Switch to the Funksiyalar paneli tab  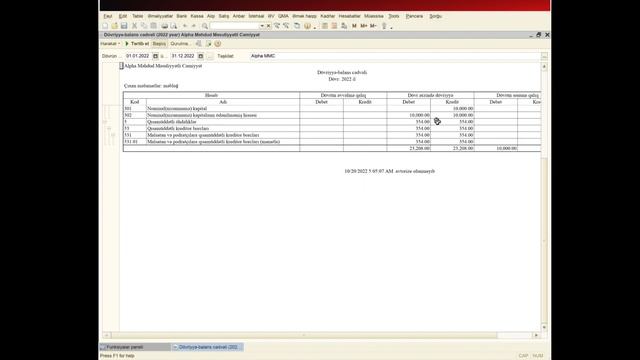pos(135,347)
